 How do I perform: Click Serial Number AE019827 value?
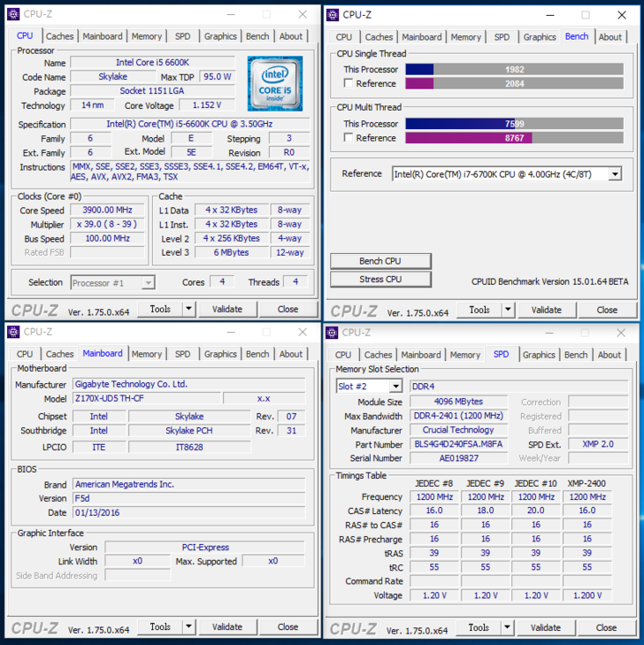coord(458,458)
